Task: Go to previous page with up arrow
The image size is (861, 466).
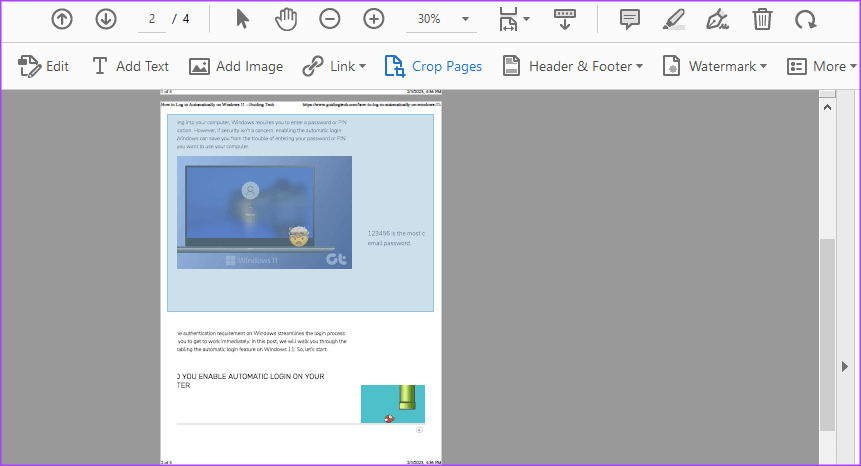Action: [x=62, y=19]
